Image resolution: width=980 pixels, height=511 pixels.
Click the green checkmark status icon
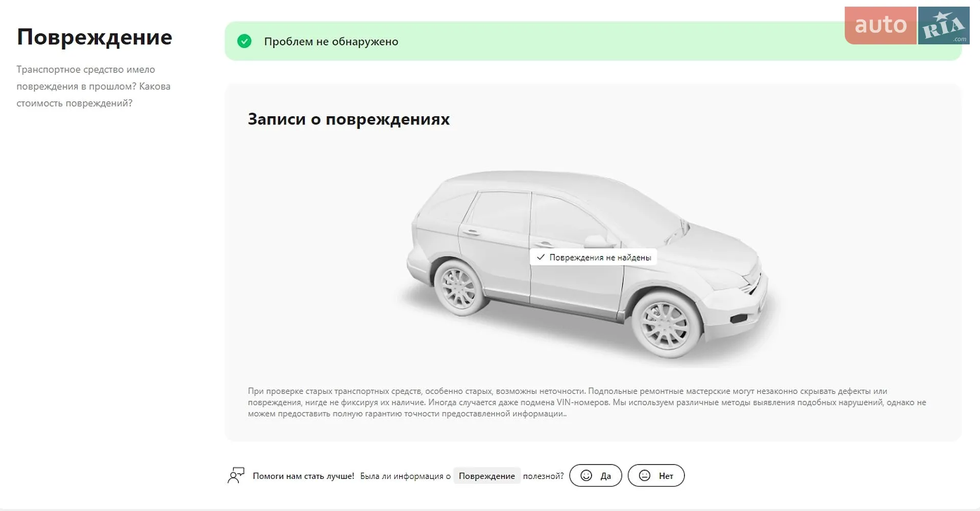244,41
